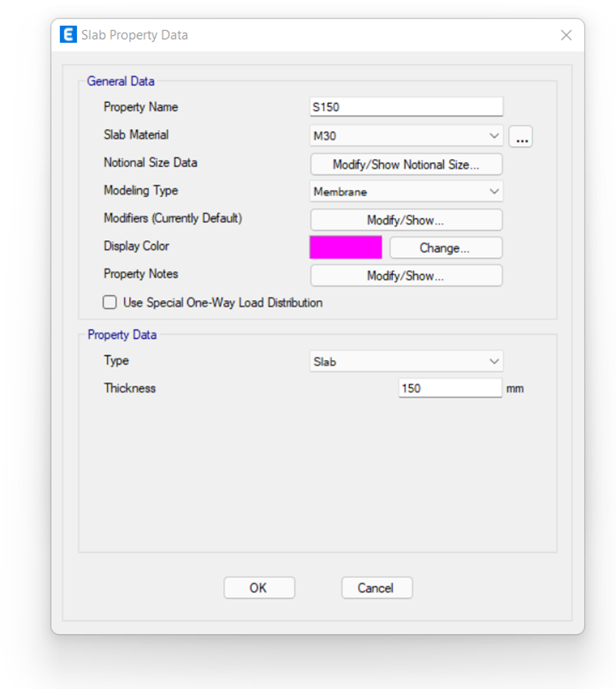Click Modify/Show for Modifiers
This screenshot has width=616, height=689.
coord(406,220)
